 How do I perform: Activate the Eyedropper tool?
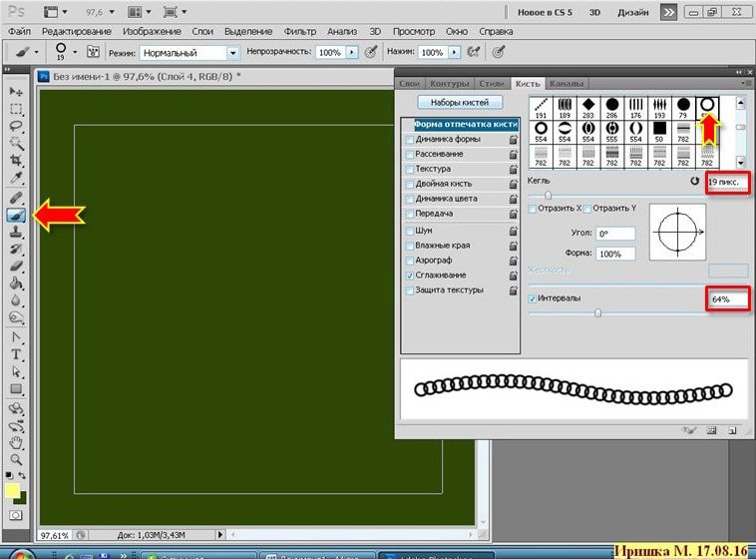(17, 178)
